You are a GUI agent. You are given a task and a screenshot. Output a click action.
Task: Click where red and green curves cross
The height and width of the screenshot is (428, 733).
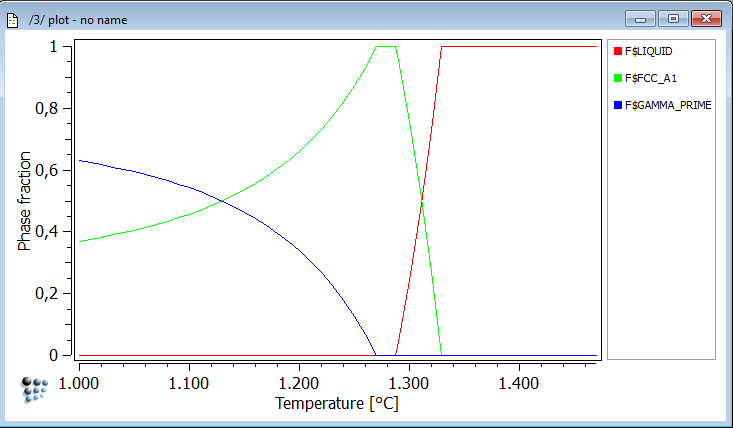click(423, 201)
